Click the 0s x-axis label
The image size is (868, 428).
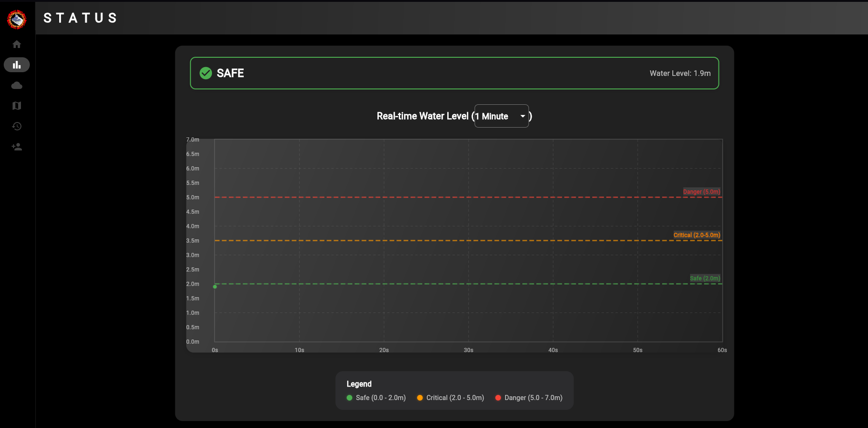tap(215, 350)
